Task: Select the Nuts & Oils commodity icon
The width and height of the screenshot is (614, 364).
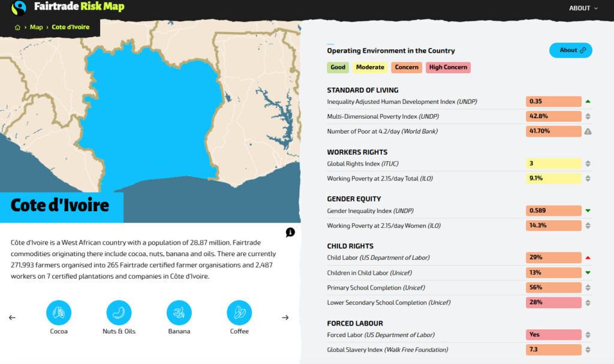Action: tap(119, 312)
